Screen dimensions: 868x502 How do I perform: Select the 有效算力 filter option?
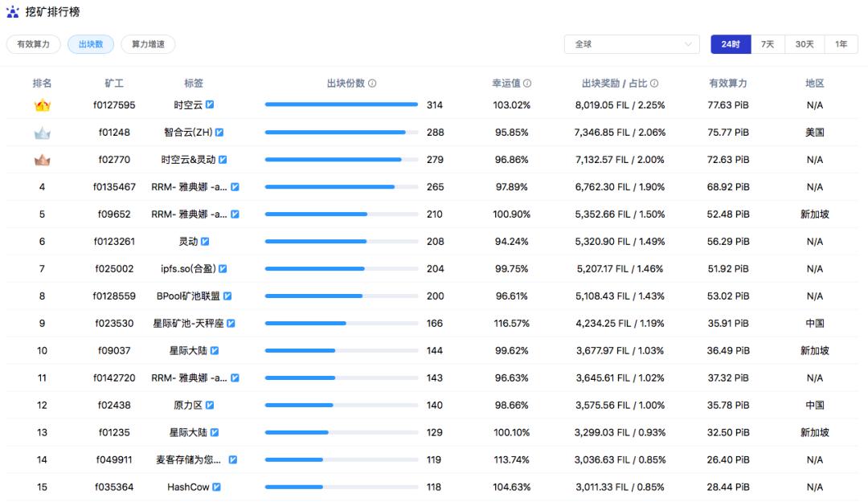[x=33, y=44]
